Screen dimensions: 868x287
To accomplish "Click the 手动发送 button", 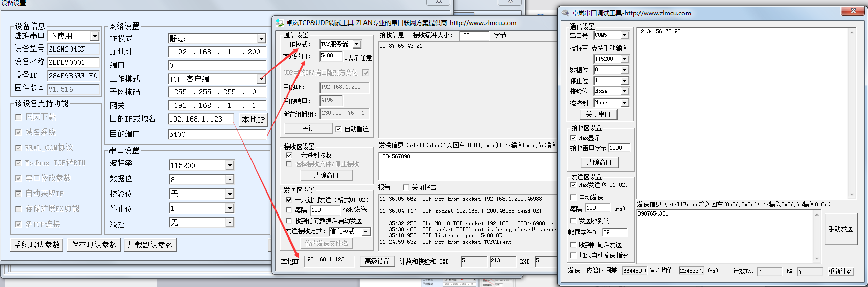I will click(x=840, y=229).
